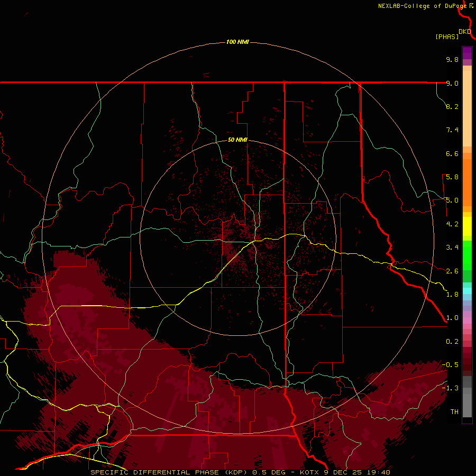Viewport: 476px width, 476px height.
Task: Click the 7.4 value on the scale
Action: coord(452,130)
